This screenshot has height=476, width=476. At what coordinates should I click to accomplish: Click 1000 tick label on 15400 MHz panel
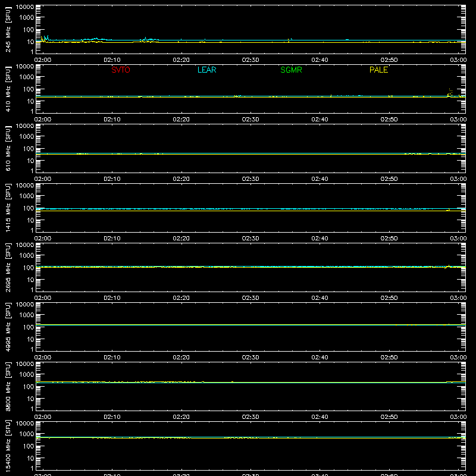pos(27,434)
